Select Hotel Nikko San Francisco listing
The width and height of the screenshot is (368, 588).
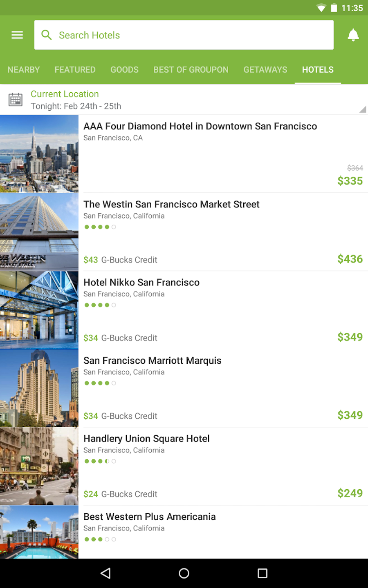(141, 283)
